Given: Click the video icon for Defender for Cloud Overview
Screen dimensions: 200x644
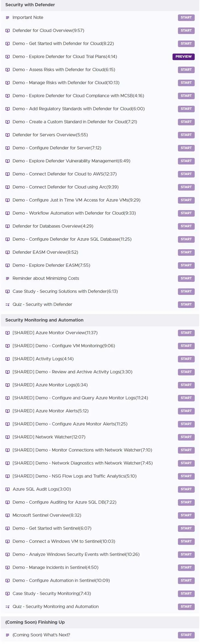Looking at the screenshot, I should [7, 31].
